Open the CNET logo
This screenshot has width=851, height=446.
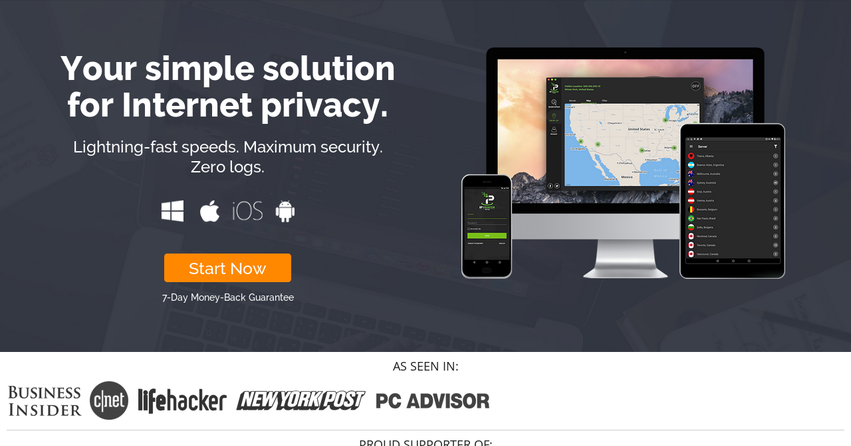(x=109, y=400)
